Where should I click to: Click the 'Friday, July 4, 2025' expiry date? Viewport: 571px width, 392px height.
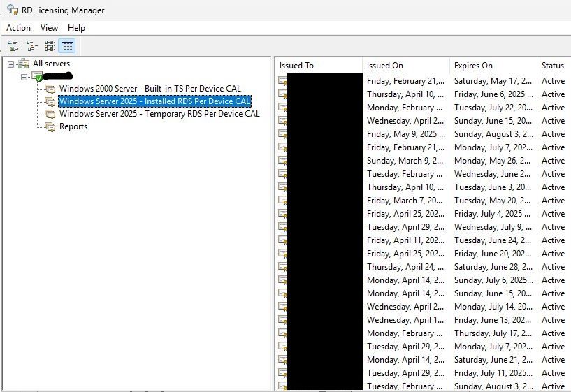point(493,214)
